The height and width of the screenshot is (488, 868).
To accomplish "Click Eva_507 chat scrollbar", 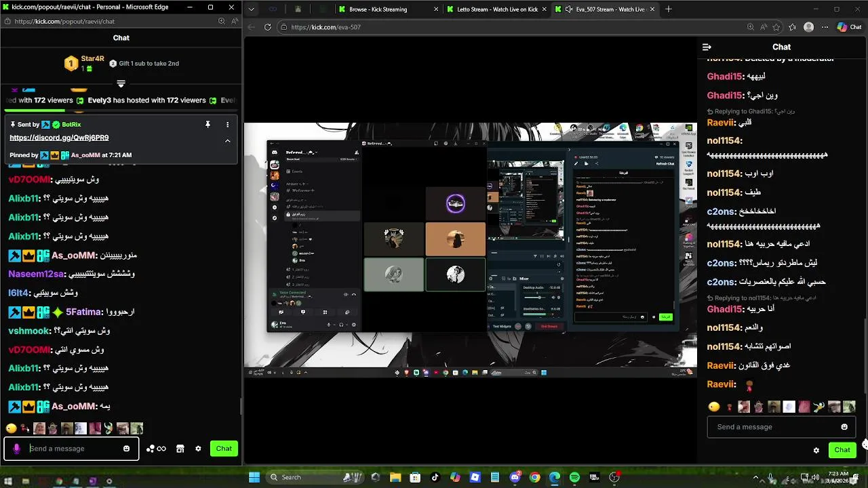I will pos(864,355).
